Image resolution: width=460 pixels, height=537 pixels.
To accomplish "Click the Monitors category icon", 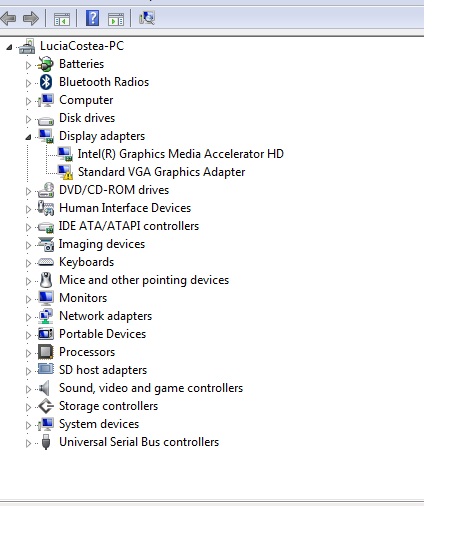I will [46, 298].
